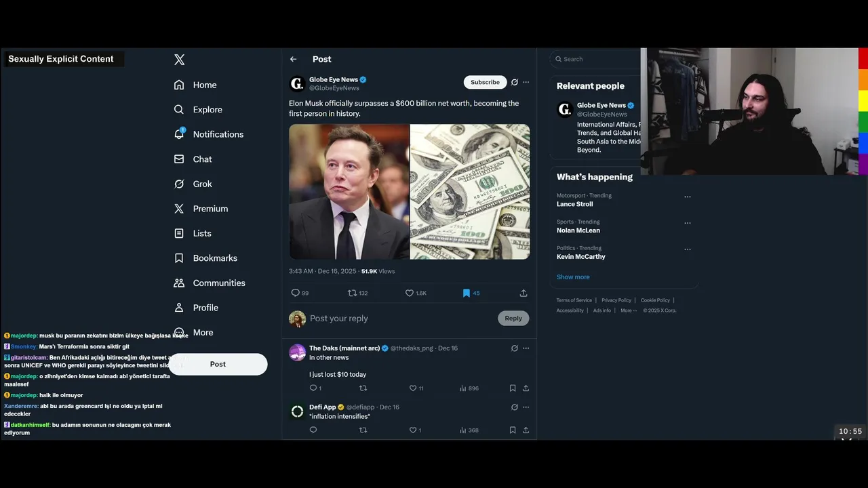Open options for Lance Stroll trend
The width and height of the screenshot is (868, 488).
coord(688,197)
